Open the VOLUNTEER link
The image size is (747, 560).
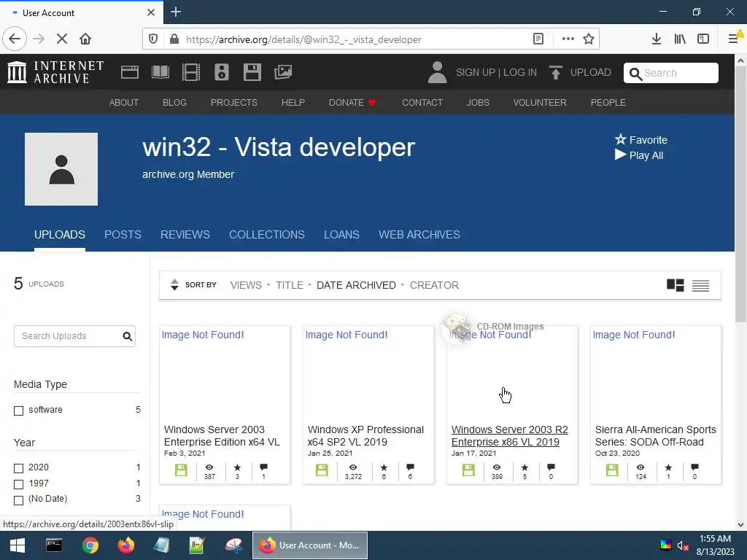pyautogui.click(x=540, y=102)
